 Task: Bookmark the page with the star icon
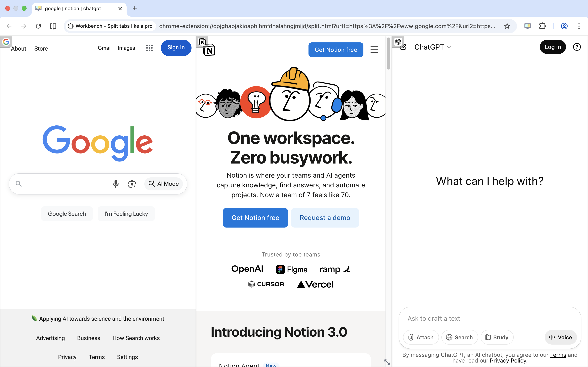pyautogui.click(x=507, y=26)
